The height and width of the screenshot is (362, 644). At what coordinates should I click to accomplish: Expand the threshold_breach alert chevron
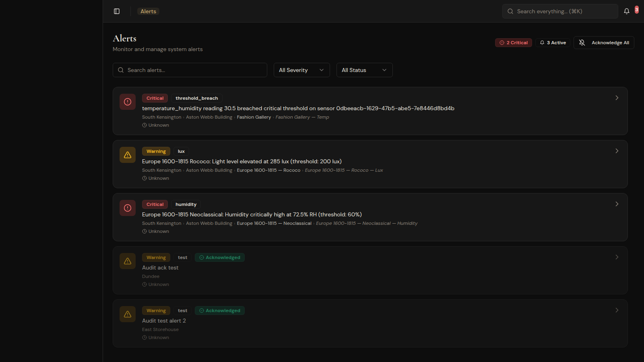pyautogui.click(x=617, y=98)
